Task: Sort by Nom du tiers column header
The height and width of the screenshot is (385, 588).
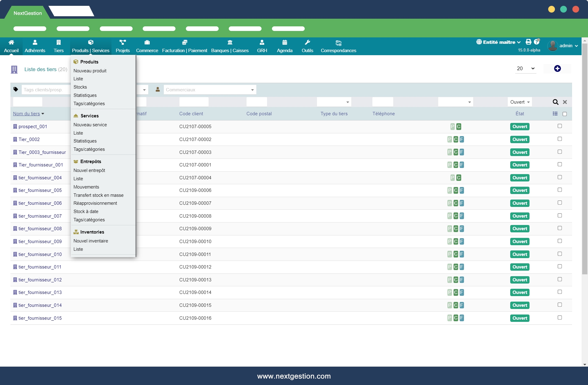Action: [26, 114]
